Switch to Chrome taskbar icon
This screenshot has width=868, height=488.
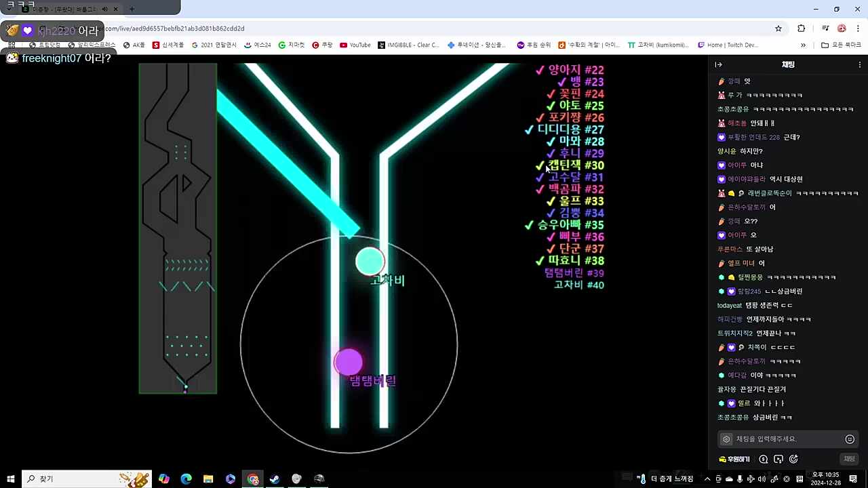click(x=253, y=479)
